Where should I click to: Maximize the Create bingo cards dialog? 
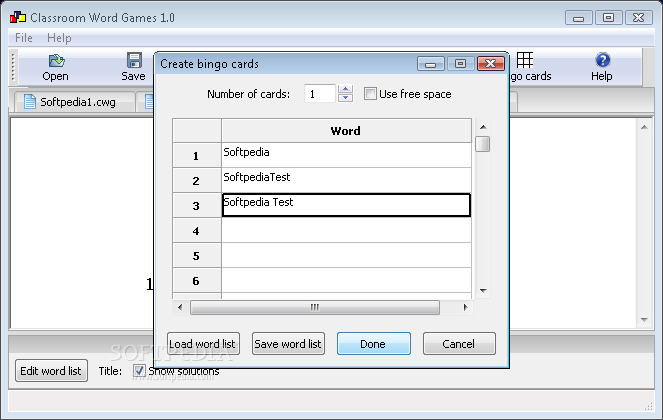pyautogui.click(x=460, y=63)
